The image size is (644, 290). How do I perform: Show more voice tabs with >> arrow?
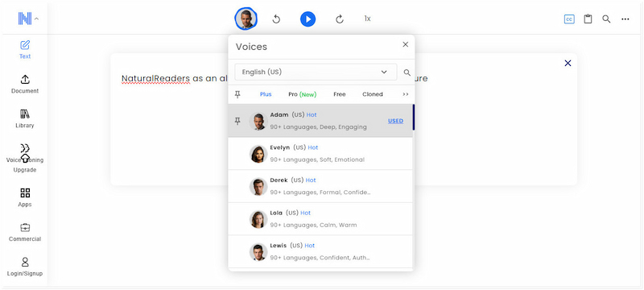click(406, 94)
